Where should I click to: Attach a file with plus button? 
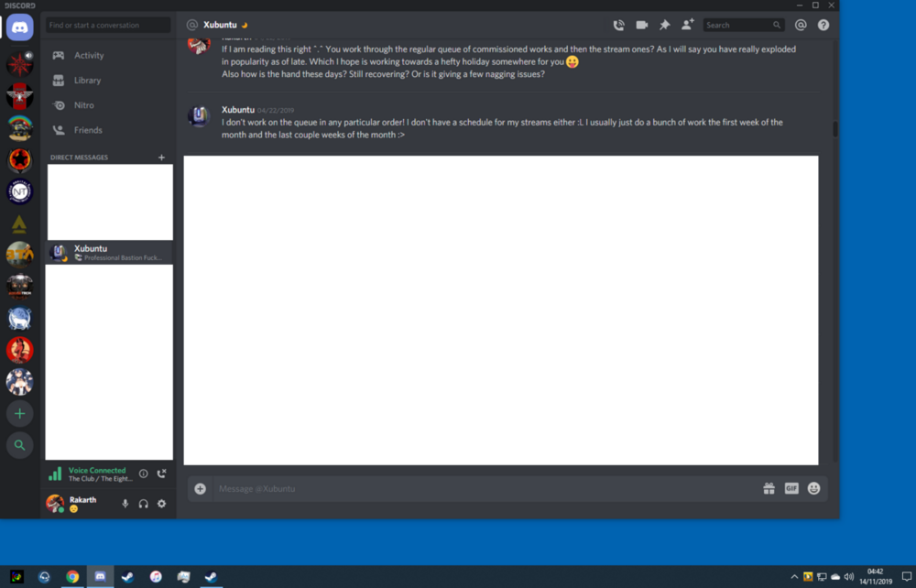pos(200,489)
